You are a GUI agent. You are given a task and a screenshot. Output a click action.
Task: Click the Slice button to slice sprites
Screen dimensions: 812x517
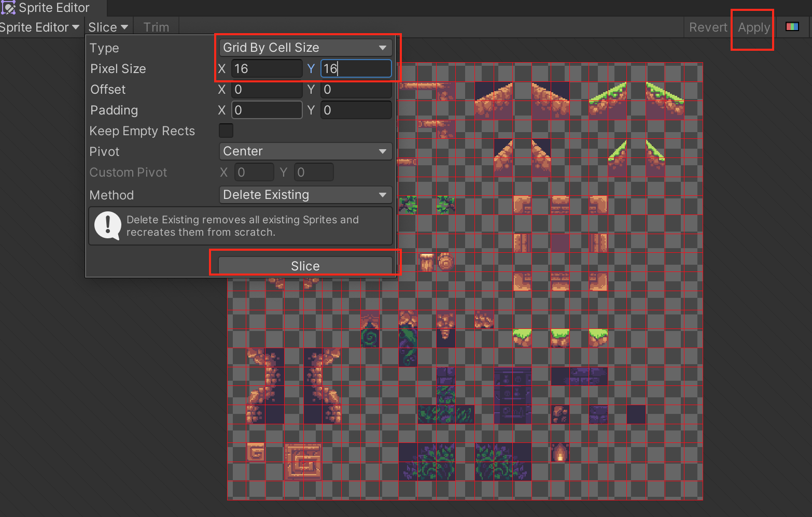click(x=305, y=266)
